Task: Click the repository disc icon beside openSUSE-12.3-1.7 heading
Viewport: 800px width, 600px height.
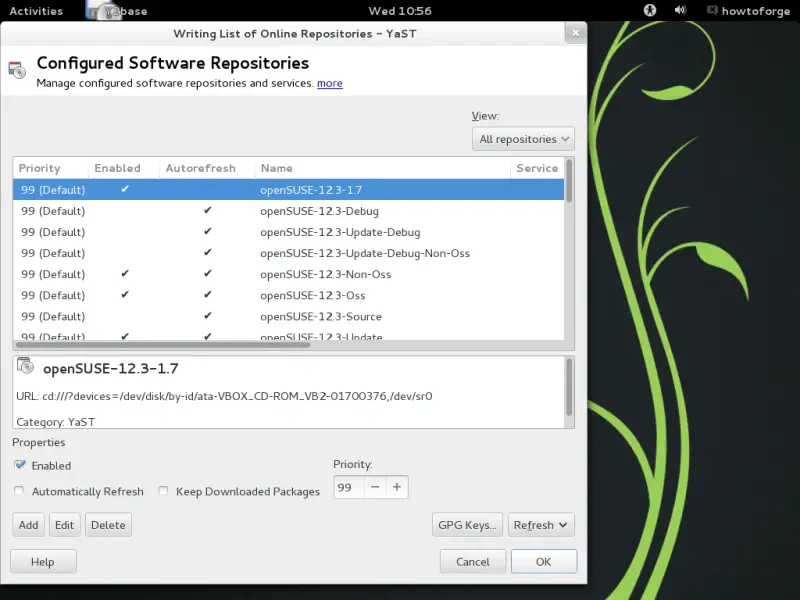Action: click(25, 366)
